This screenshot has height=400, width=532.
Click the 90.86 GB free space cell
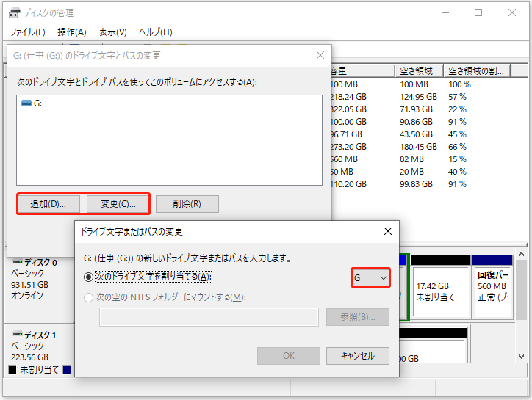click(x=416, y=122)
